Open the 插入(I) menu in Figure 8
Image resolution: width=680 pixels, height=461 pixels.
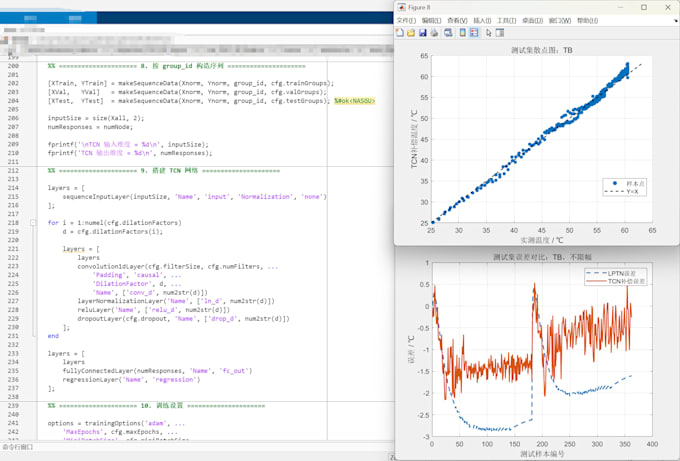[x=482, y=20]
